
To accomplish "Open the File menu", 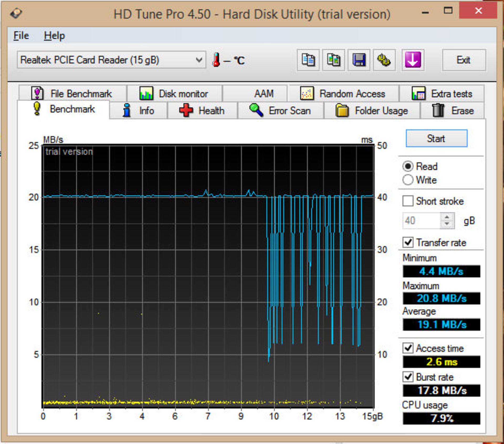I will [20, 35].
